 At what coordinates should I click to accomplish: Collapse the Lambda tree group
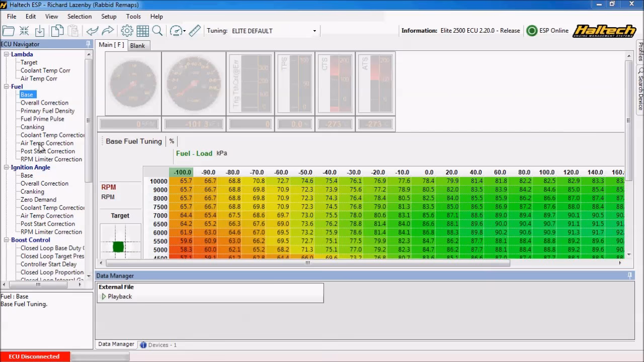(x=7, y=54)
